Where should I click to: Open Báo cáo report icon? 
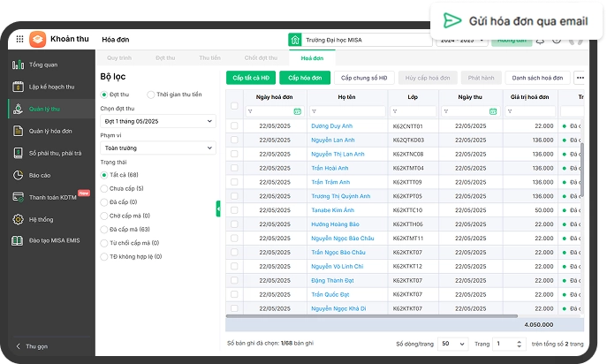click(x=18, y=175)
